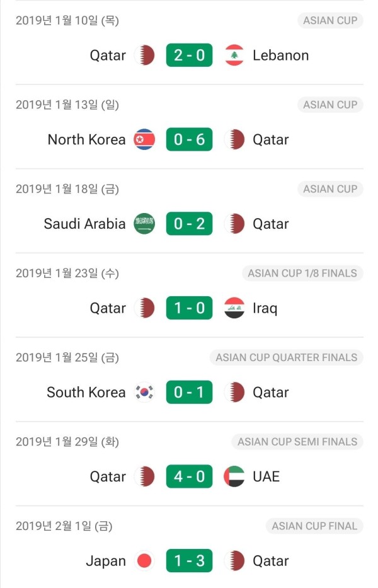Viewport: 378px width, 588px height.
Task: Click the South Korea team name
Action: [86, 392]
